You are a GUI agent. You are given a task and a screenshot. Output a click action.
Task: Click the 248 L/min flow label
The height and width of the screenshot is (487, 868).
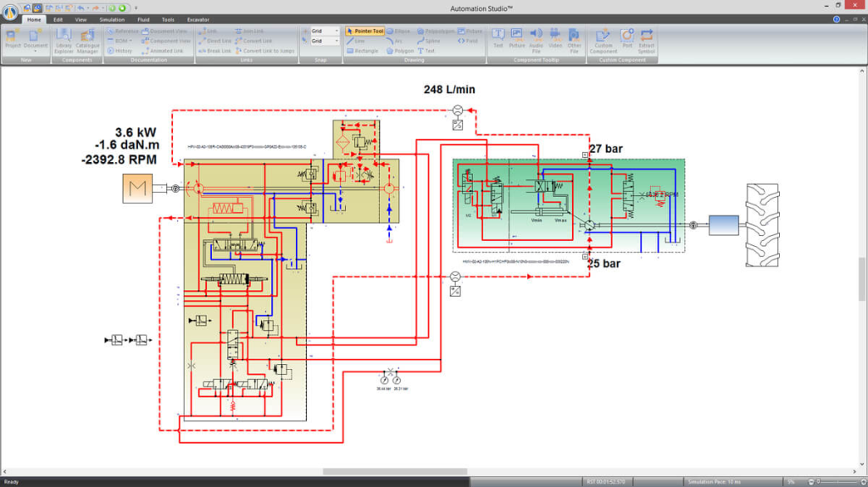449,89
